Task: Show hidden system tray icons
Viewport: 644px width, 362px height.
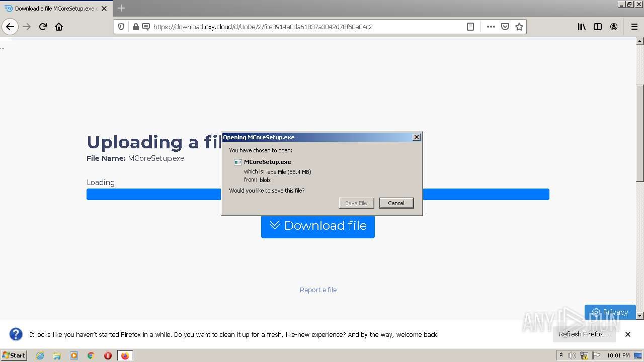Action: click(x=561, y=355)
